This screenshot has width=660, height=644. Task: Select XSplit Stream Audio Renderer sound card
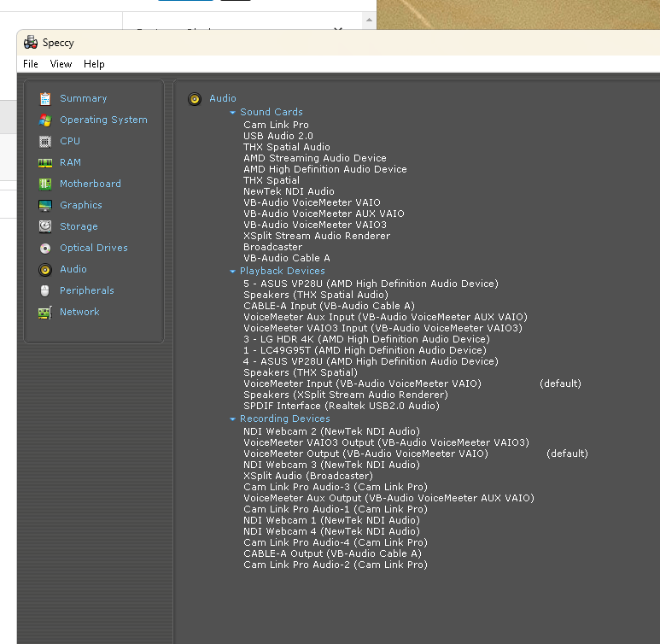point(317,236)
